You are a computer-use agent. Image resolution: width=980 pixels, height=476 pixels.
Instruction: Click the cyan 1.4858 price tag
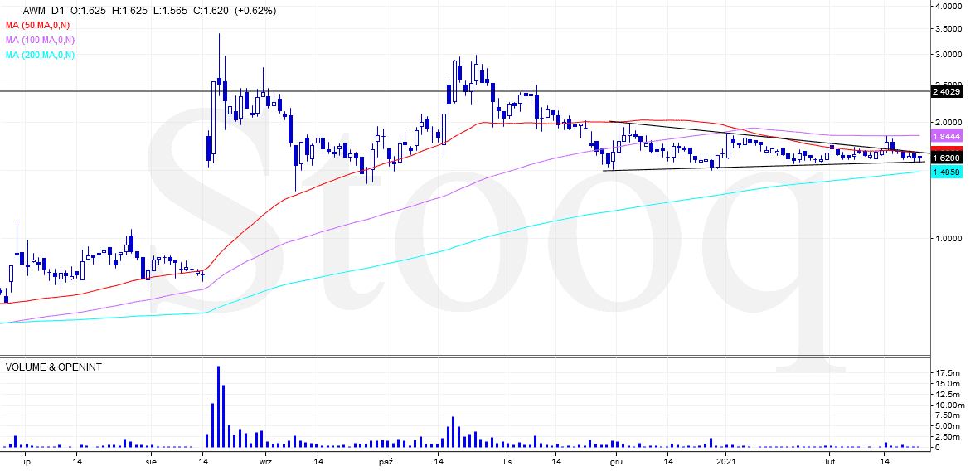[x=946, y=172]
